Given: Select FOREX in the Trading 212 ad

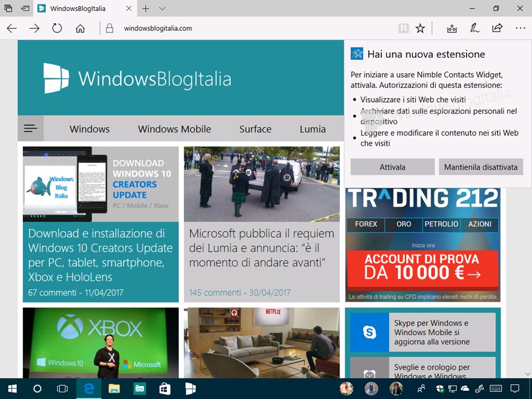Looking at the screenshot, I should (x=366, y=224).
